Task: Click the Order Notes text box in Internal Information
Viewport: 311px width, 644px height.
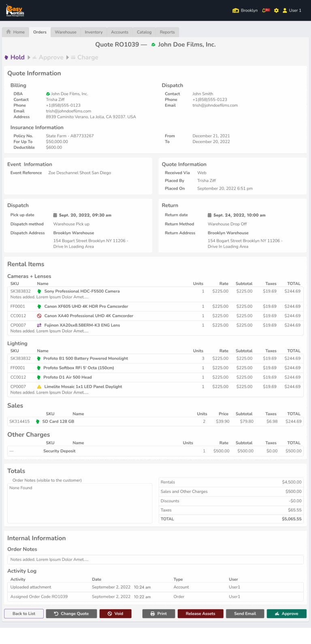Action: [x=155, y=559]
